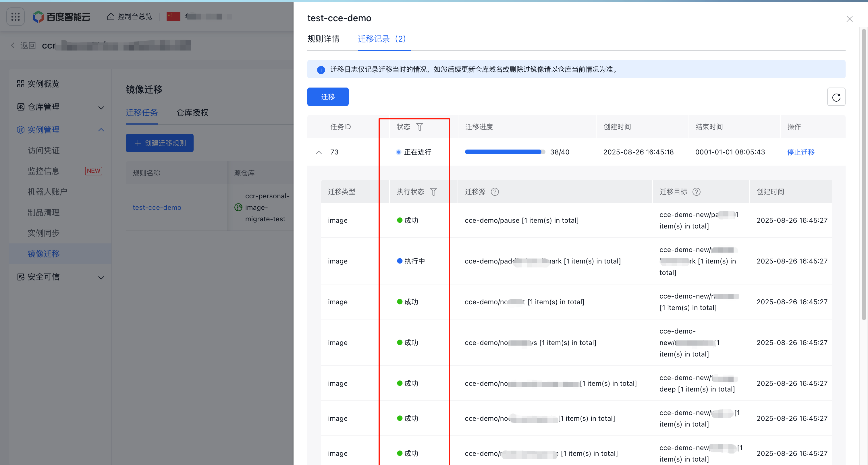Click the 操作 column header

tap(794, 127)
